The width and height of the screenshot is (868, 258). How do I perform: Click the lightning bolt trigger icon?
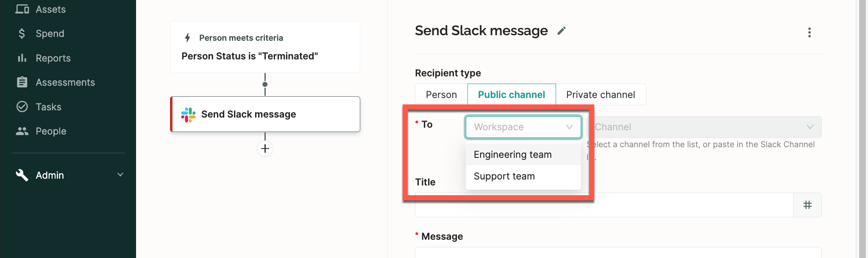187,38
